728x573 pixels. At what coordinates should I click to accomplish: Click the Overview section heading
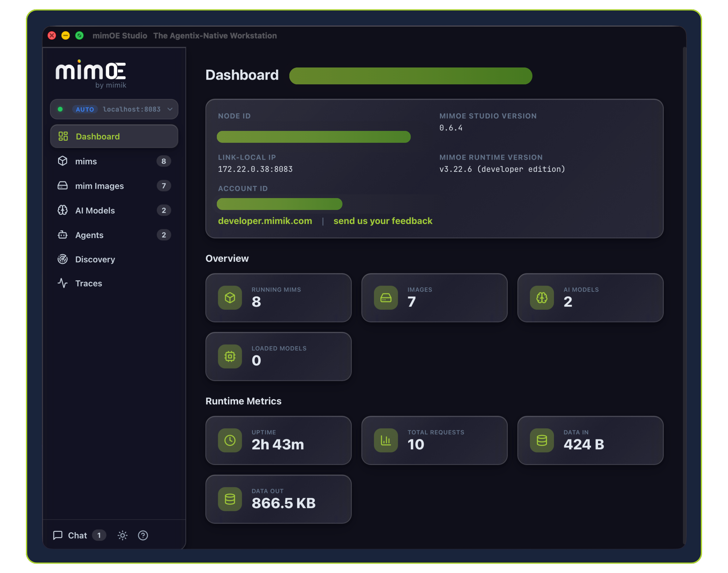click(x=227, y=258)
